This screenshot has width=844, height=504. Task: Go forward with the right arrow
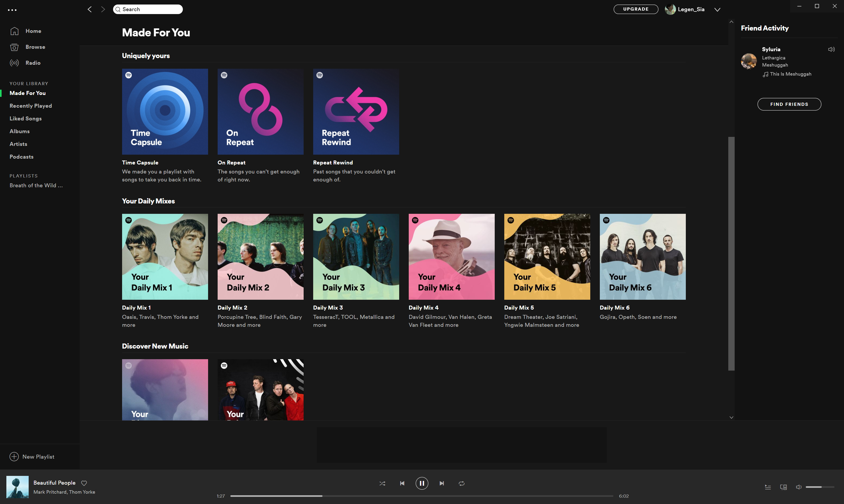tap(103, 10)
